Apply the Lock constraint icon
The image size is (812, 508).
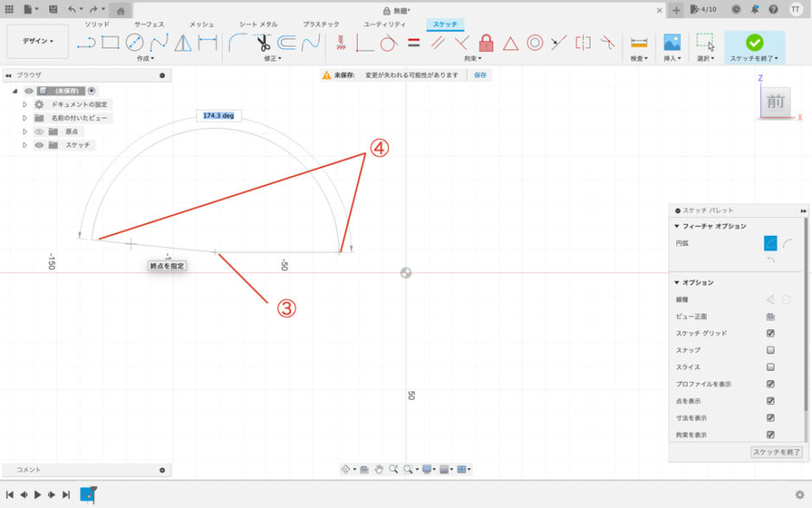[x=486, y=42]
